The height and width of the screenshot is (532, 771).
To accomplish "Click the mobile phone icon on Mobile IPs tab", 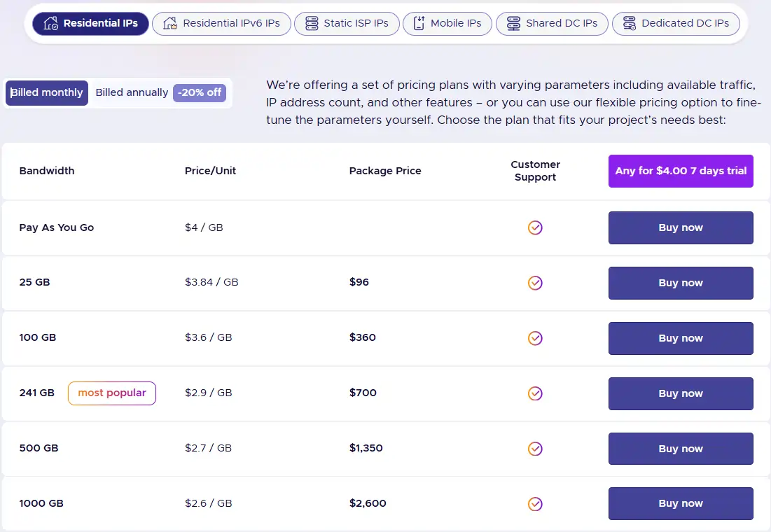I will [419, 23].
